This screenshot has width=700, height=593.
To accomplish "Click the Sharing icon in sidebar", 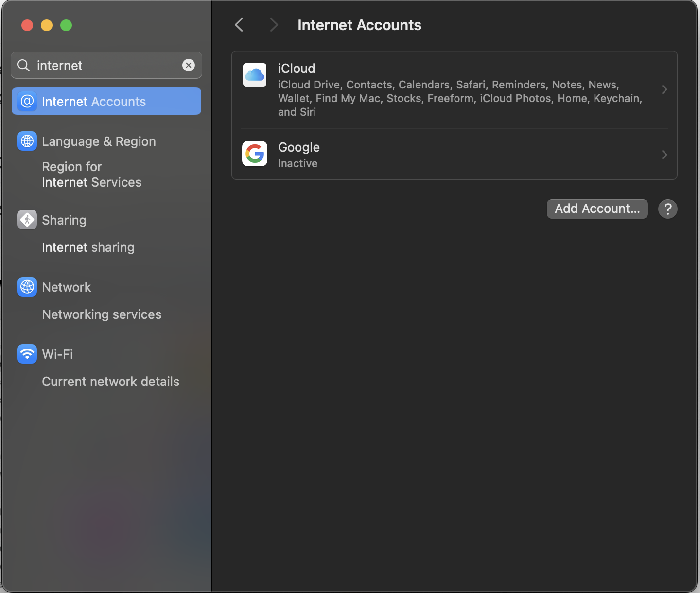I will (x=27, y=220).
